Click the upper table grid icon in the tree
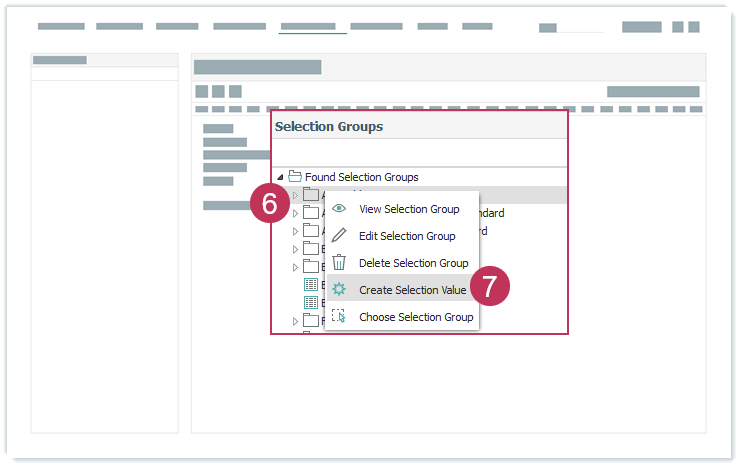 click(x=311, y=285)
